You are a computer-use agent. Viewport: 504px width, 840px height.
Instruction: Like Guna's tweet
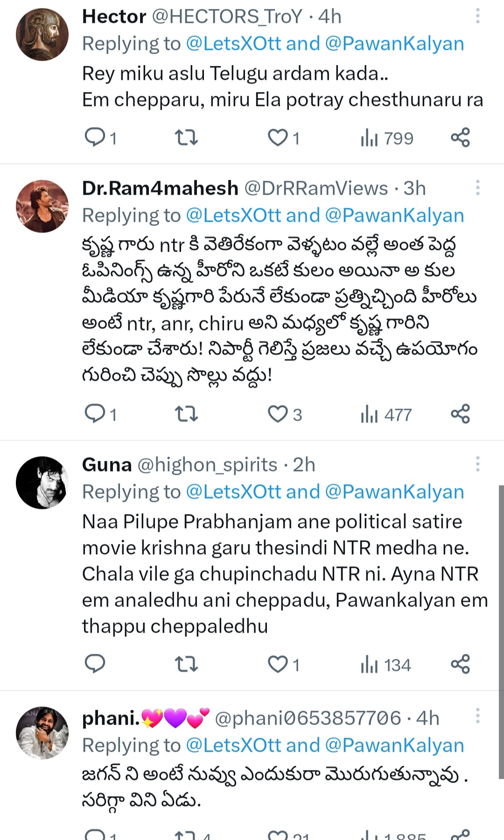pos(278,664)
